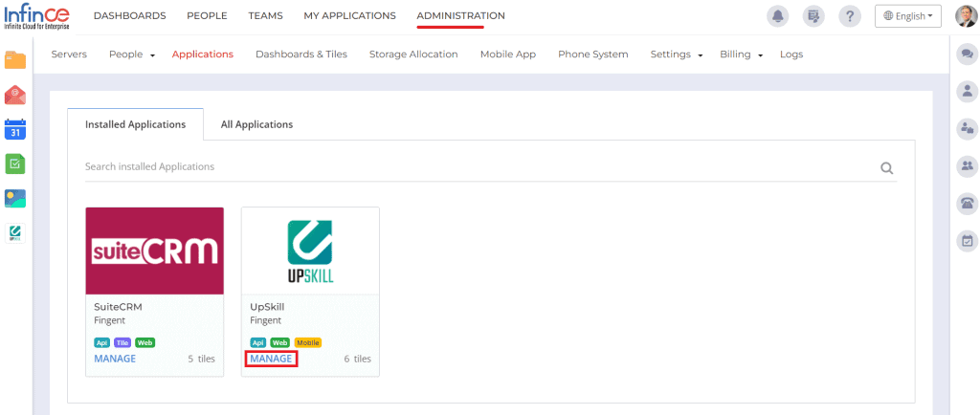This screenshot has width=980, height=415.
Task: Click the Infince logo
Action: coord(37,16)
